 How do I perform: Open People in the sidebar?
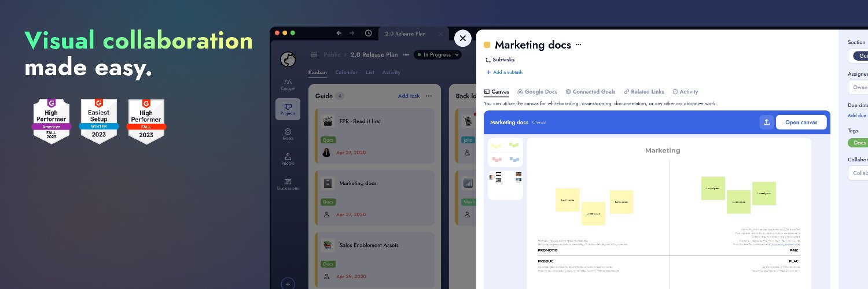tap(288, 159)
